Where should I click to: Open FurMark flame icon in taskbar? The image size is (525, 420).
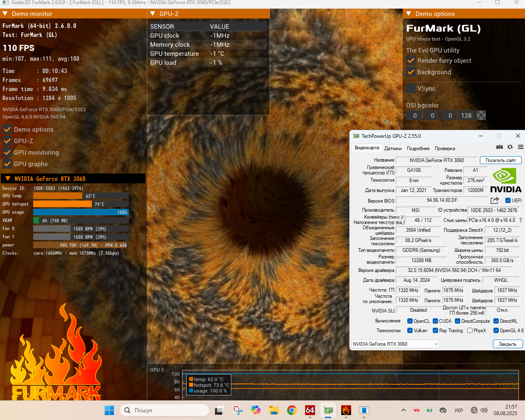tap(346, 410)
